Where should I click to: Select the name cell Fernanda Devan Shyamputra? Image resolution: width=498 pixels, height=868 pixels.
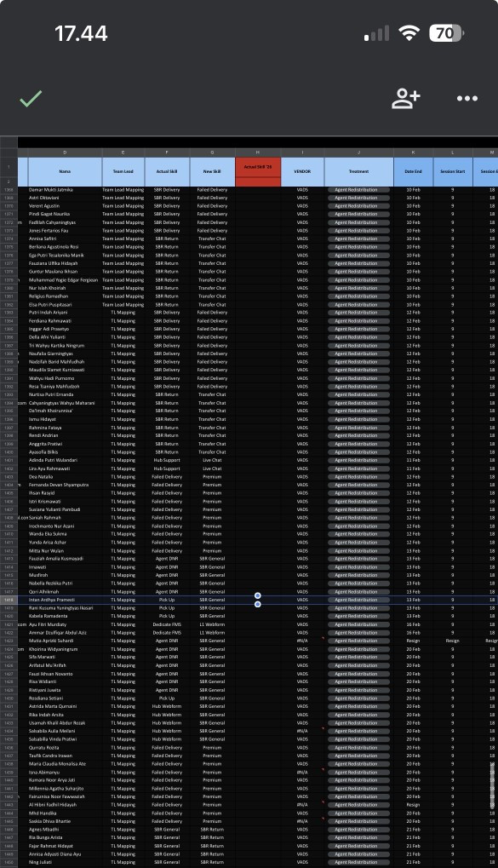coord(65,485)
